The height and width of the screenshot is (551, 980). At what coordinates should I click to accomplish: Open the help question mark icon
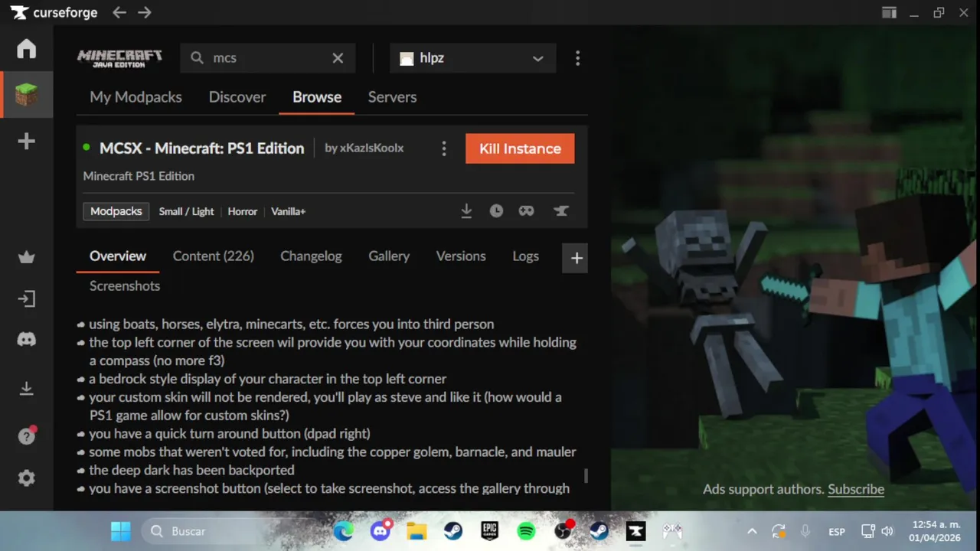pos(27,436)
